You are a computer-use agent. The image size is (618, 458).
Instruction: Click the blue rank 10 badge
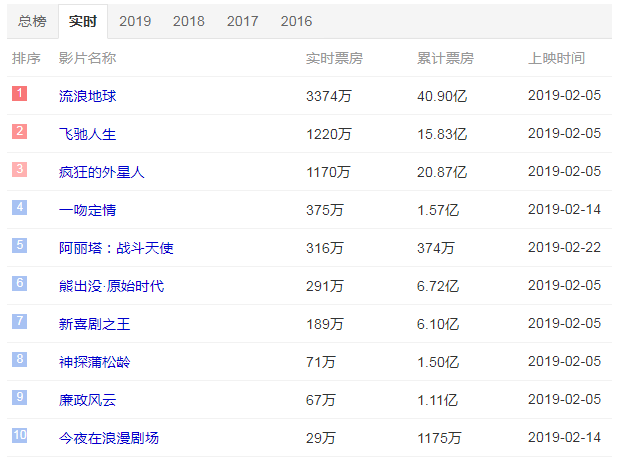coord(19,435)
